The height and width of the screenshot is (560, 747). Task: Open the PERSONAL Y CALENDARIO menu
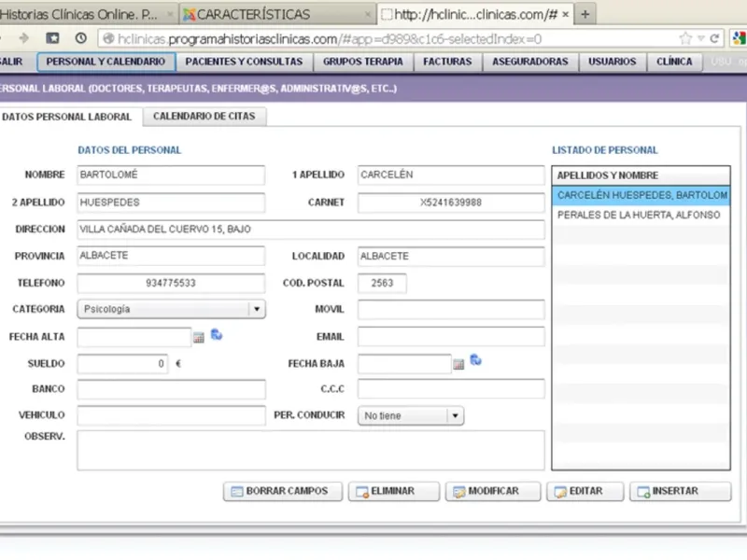(106, 62)
